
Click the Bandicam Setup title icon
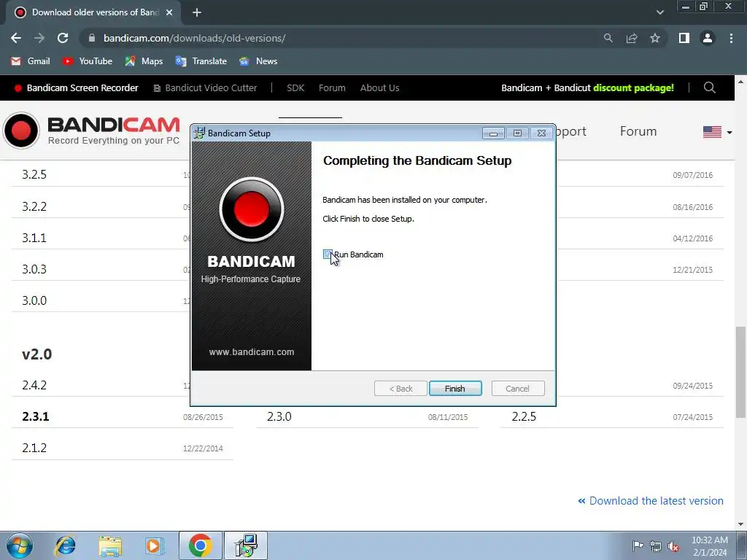pos(199,133)
